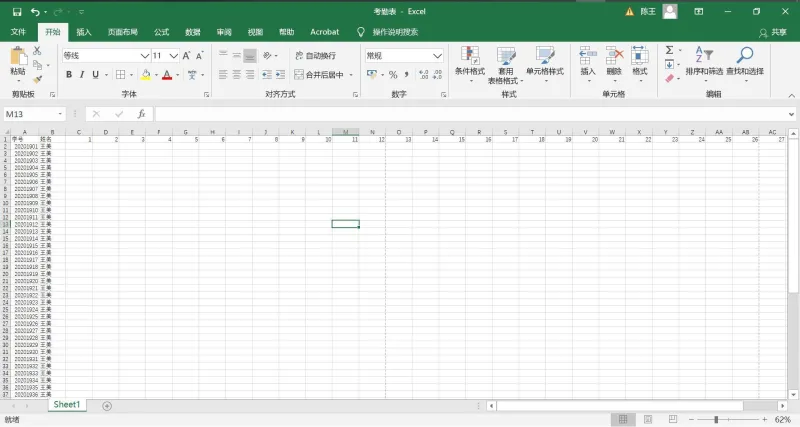Open the File (文件) tab
Image resolution: width=800 pixels, height=427 pixels.
point(18,32)
